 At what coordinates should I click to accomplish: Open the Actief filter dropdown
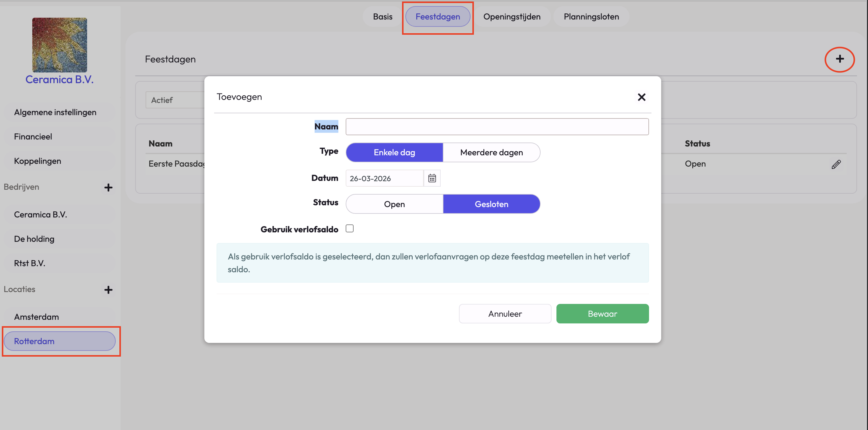click(175, 100)
